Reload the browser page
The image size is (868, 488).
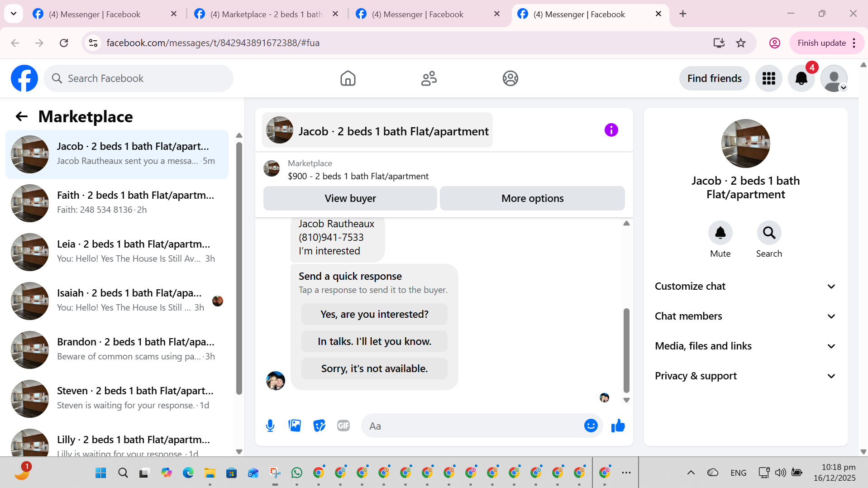tap(64, 43)
